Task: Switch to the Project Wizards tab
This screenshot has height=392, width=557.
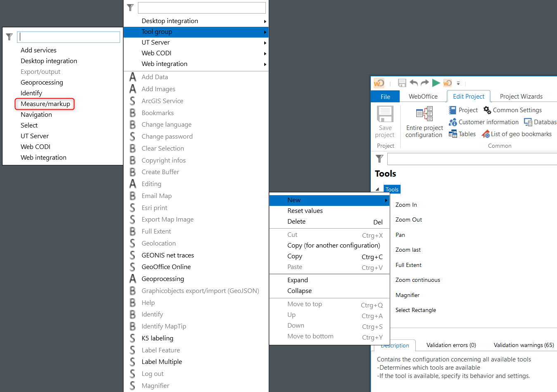Action: pyautogui.click(x=521, y=97)
